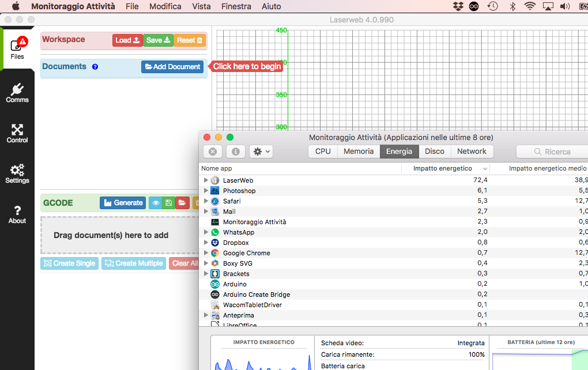Click the Documents help question icon
The width and height of the screenshot is (588, 370).
tap(95, 67)
